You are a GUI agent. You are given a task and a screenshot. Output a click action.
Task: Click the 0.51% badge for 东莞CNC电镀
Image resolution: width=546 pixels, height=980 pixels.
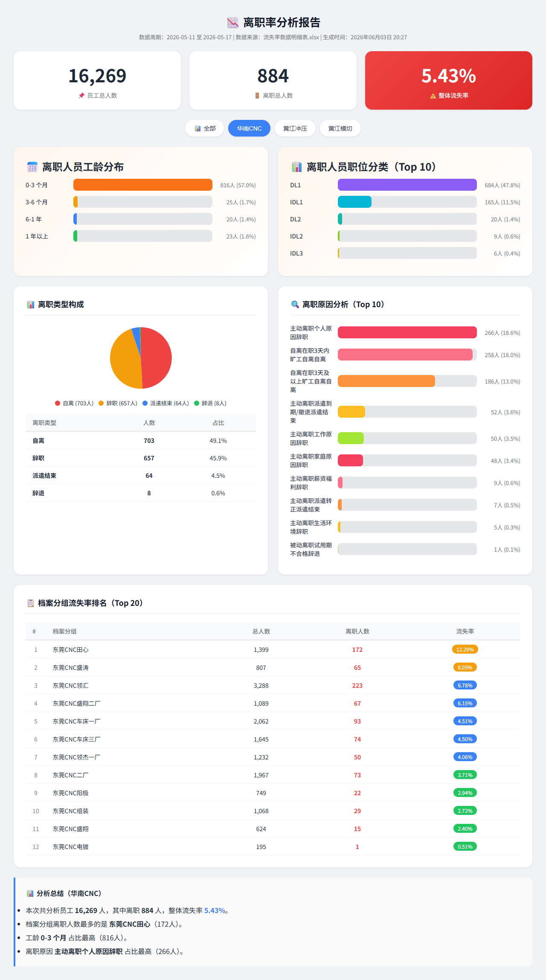(465, 846)
